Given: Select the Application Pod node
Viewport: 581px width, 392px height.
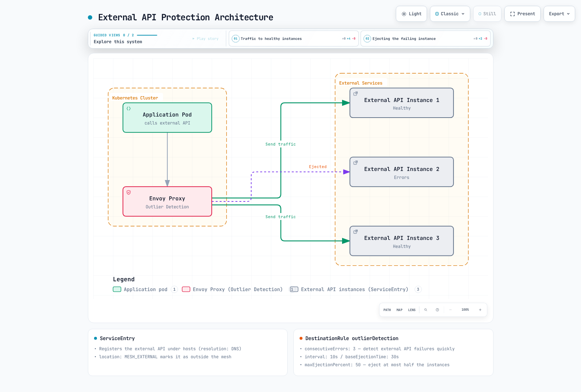Looking at the screenshot, I should [167, 118].
